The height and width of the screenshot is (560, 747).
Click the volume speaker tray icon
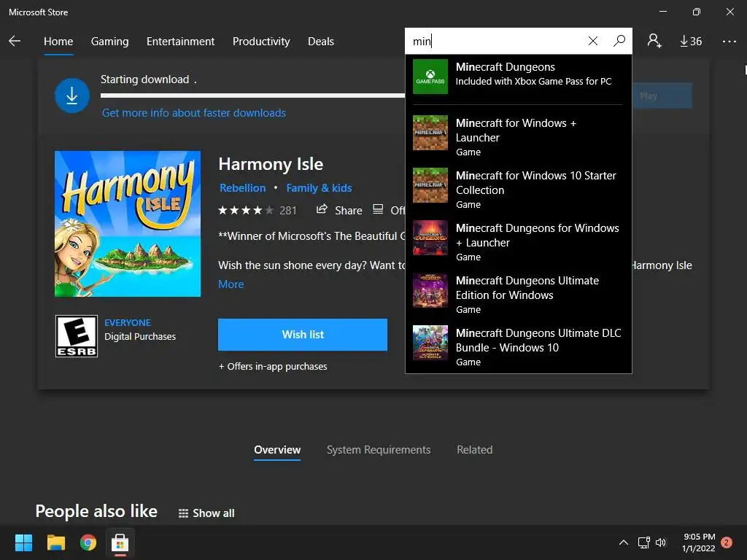[x=661, y=542]
